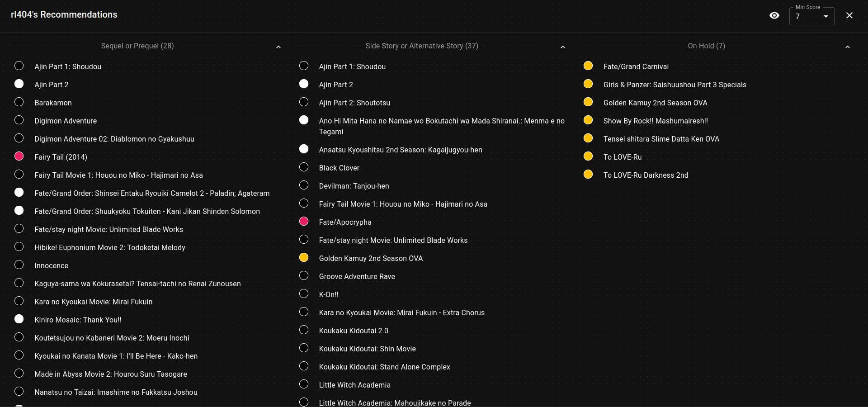Select Kaguya-sama wa Kokurasetai? Tensai-tachi no Renai Zunousen
868x407 pixels.
click(137, 284)
